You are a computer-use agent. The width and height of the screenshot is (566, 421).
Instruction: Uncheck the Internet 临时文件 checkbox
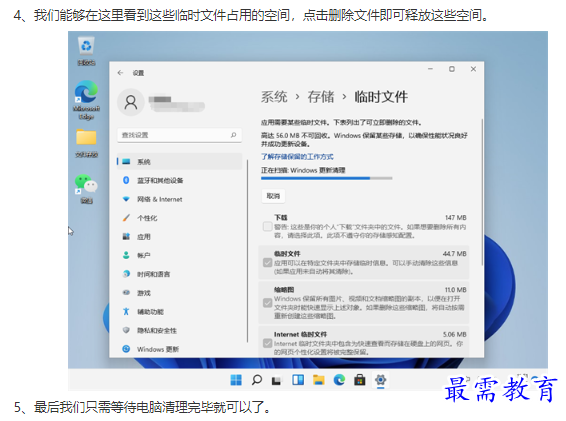(x=267, y=343)
